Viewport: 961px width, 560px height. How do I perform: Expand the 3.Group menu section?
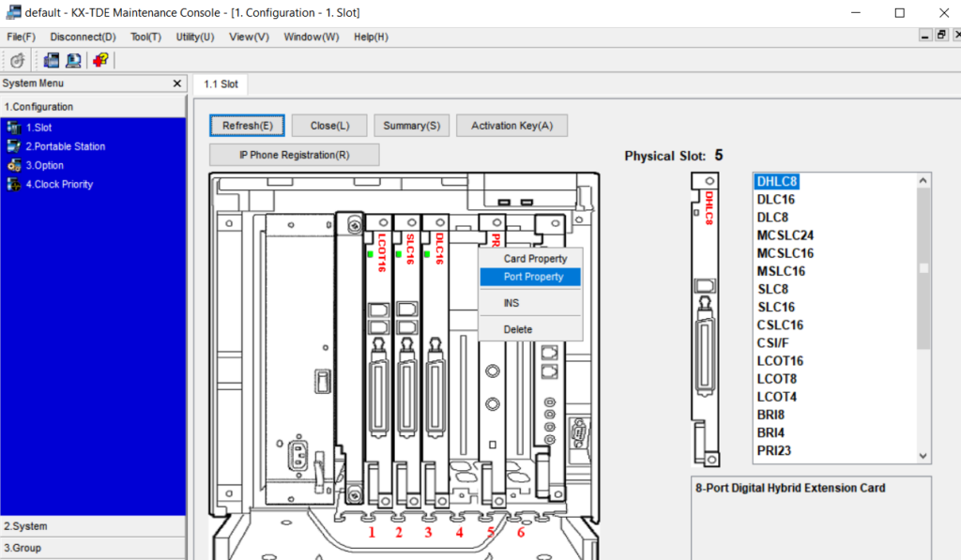pyautogui.click(x=93, y=548)
